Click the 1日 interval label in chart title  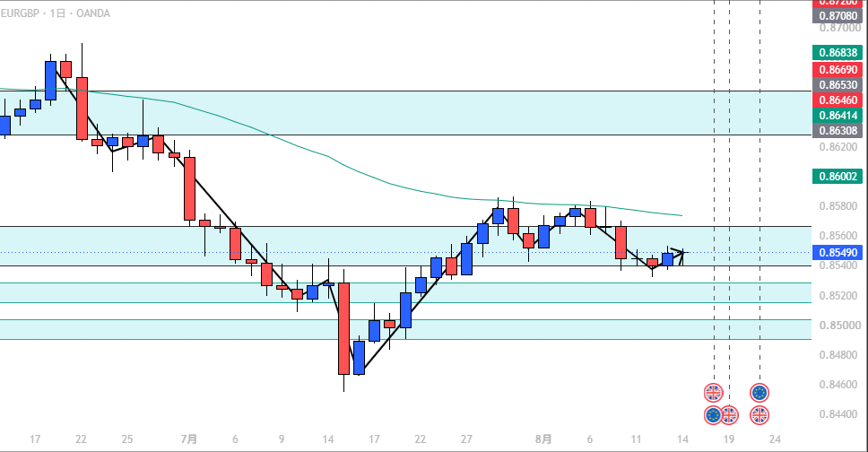point(57,13)
